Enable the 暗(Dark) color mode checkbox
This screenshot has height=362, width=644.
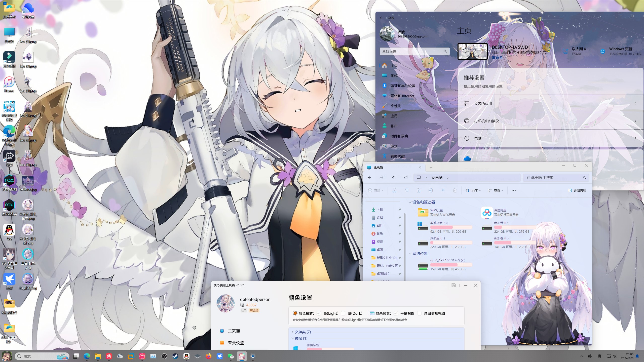pos(343,313)
